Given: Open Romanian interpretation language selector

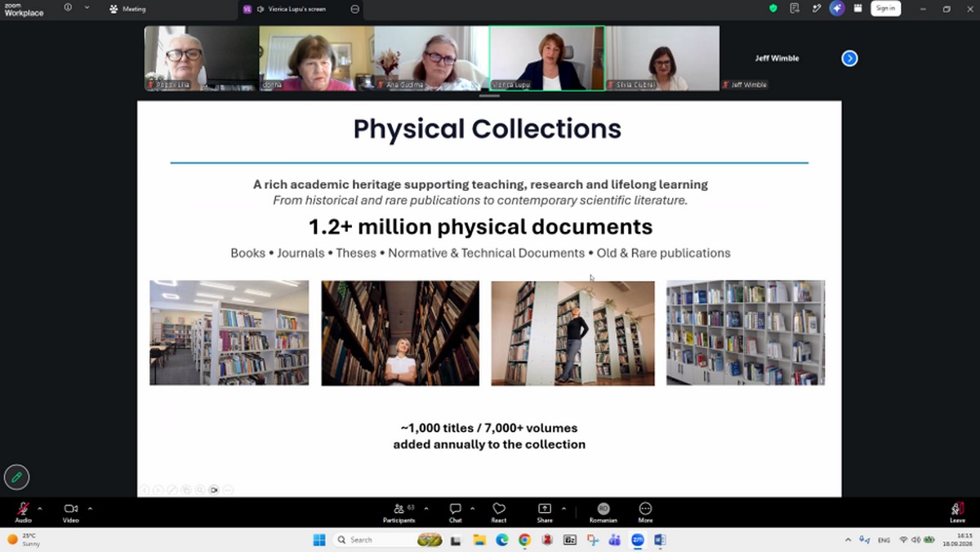Looking at the screenshot, I should click(604, 512).
